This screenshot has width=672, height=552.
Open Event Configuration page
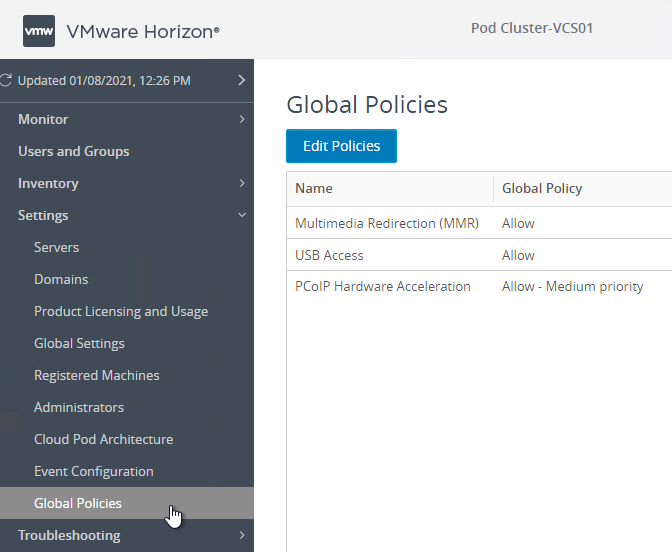pyautogui.click(x=94, y=471)
